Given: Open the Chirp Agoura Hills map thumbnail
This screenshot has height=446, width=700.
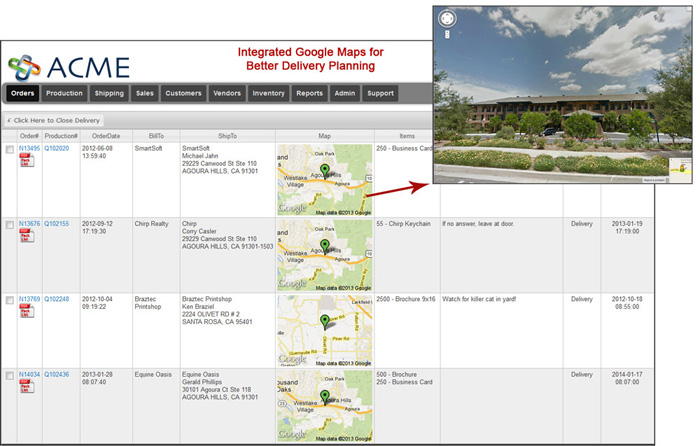Looking at the screenshot, I should tap(325, 255).
